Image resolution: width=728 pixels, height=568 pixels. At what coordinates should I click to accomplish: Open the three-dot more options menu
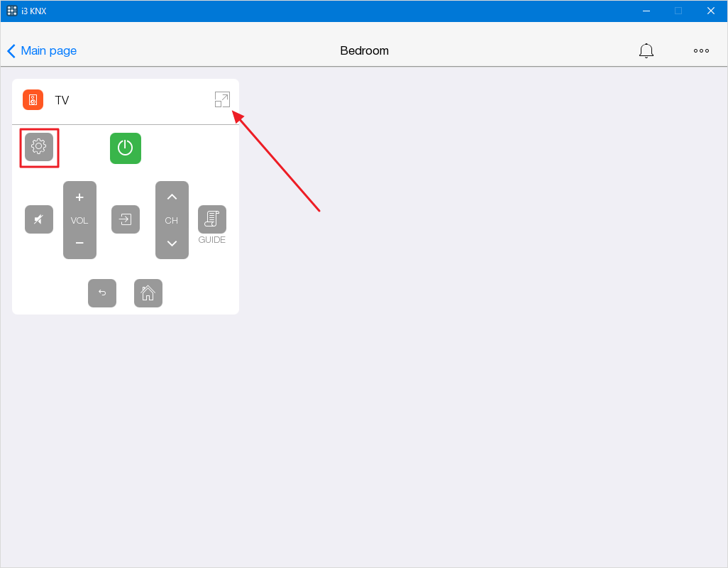pyautogui.click(x=701, y=51)
